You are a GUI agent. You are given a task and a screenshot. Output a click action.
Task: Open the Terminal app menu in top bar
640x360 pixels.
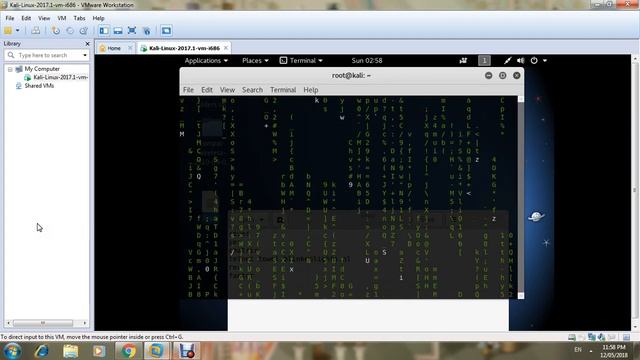(301, 60)
